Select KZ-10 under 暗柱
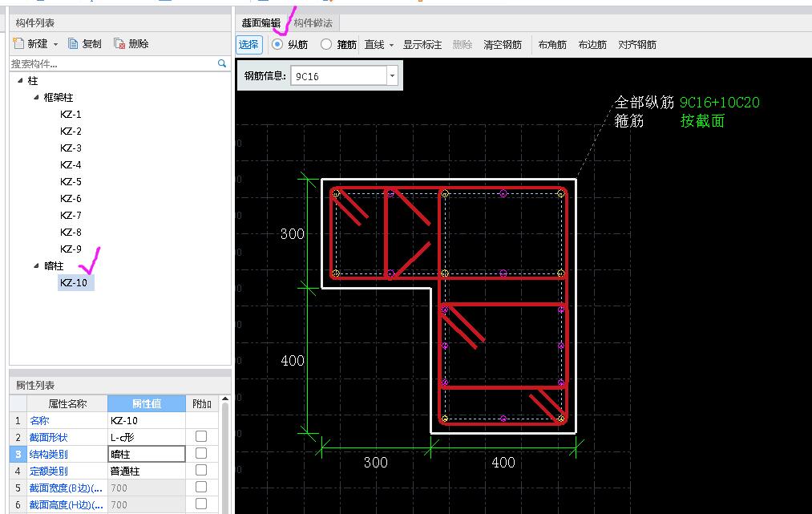Screen dimensions: 812x514 pyautogui.click(x=75, y=282)
